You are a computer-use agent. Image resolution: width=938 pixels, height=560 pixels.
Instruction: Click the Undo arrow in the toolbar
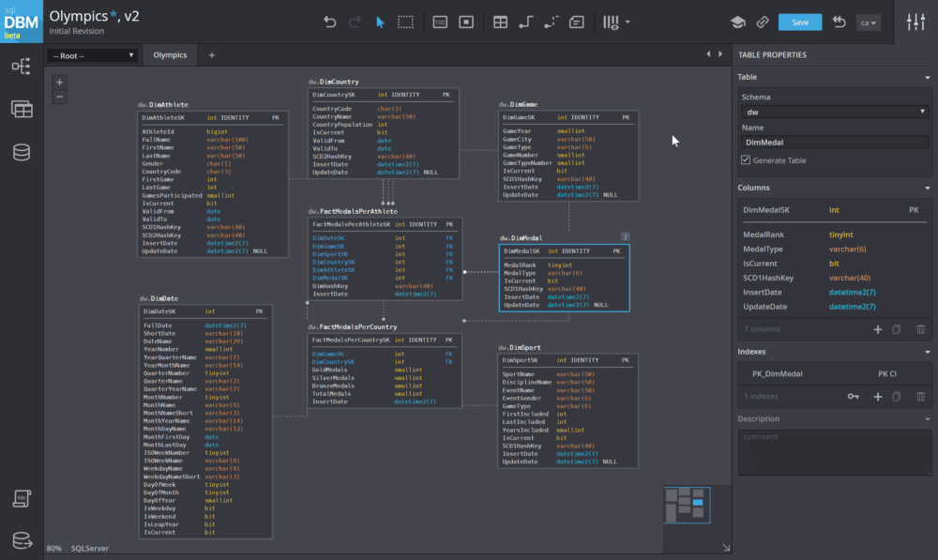[329, 22]
